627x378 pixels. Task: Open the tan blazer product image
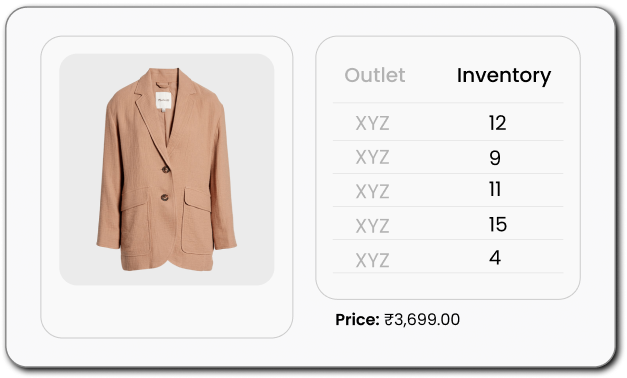tap(167, 169)
